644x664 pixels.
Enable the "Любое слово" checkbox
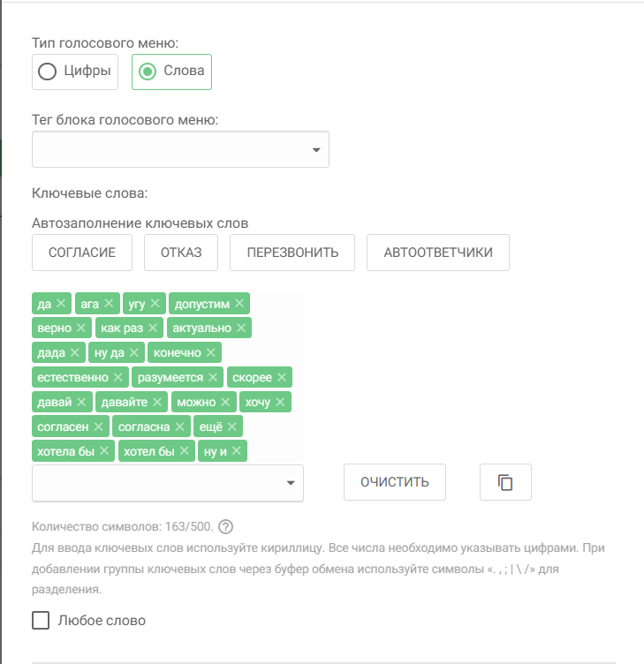tap(41, 621)
